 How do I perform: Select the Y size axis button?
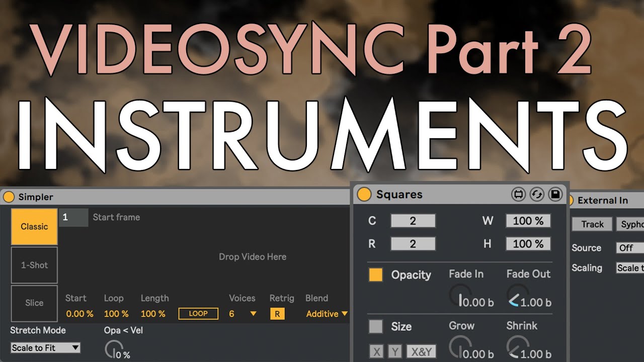(x=395, y=351)
